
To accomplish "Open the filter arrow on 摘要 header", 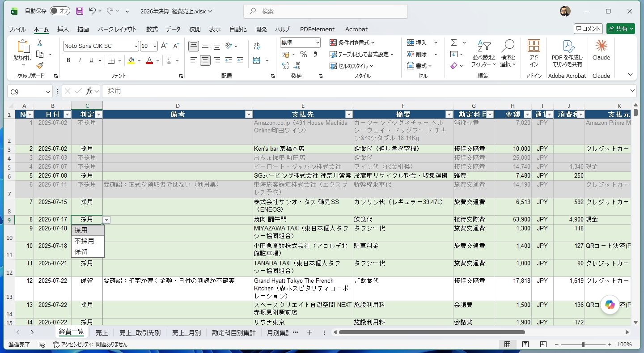I will click(449, 115).
